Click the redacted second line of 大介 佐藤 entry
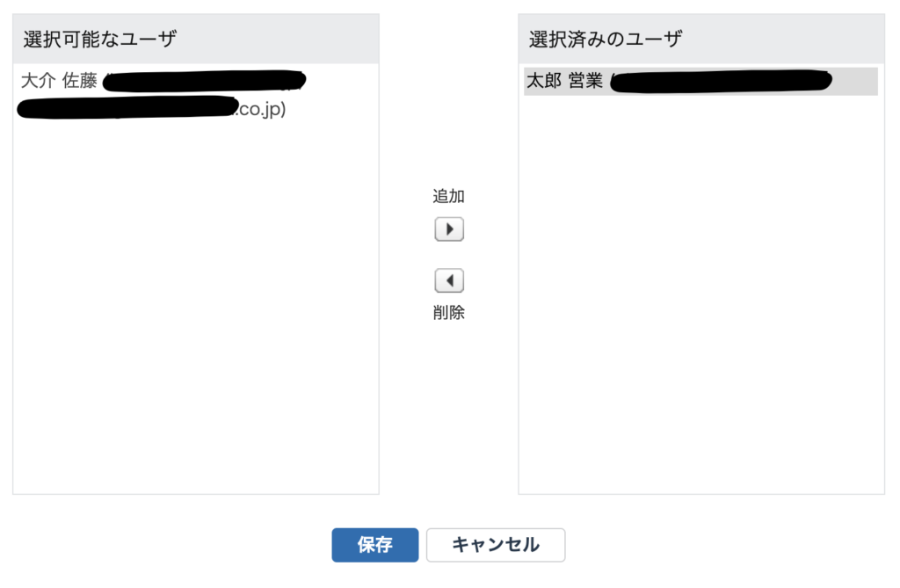900x588 pixels. [127, 107]
